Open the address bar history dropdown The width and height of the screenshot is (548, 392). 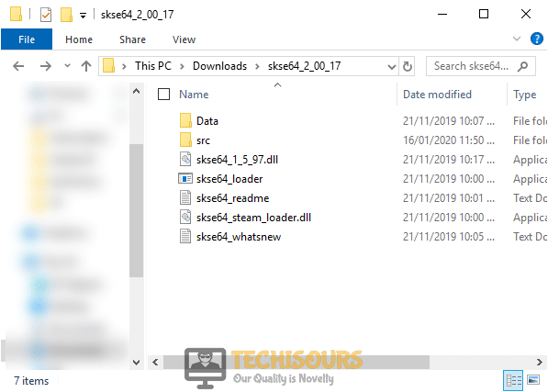pyautogui.click(x=392, y=66)
